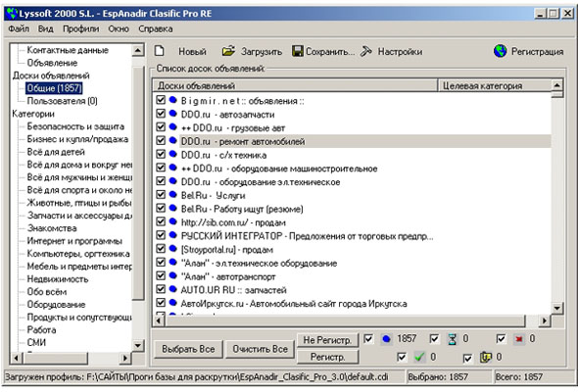Select Пользователя (0) tree item
Image resolution: width=578 pixels, height=392 pixels.
[x=62, y=101]
